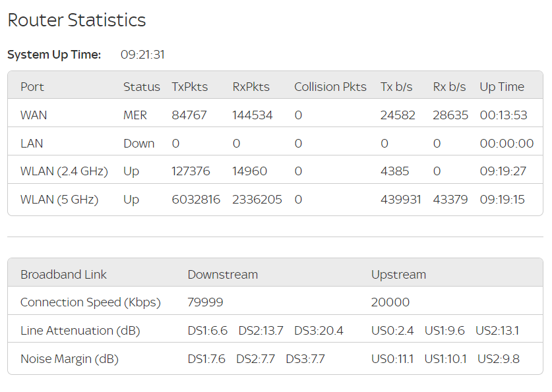Image resolution: width=552 pixels, height=392 pixels.
Task: Click noise margin value US2:9.8
Action: click(499, 359)
